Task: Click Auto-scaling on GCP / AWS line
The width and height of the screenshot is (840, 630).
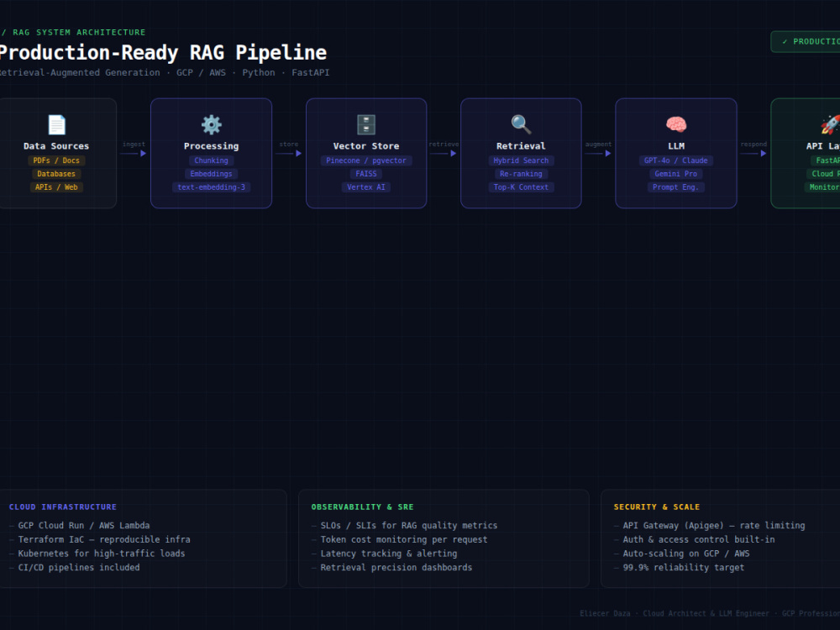Action: click(686, 554)
